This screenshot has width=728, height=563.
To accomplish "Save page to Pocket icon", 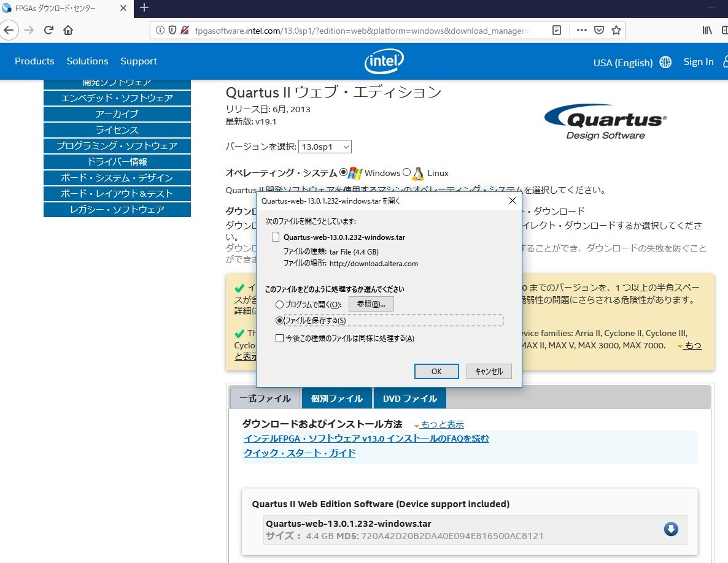I will click(599, 31).
